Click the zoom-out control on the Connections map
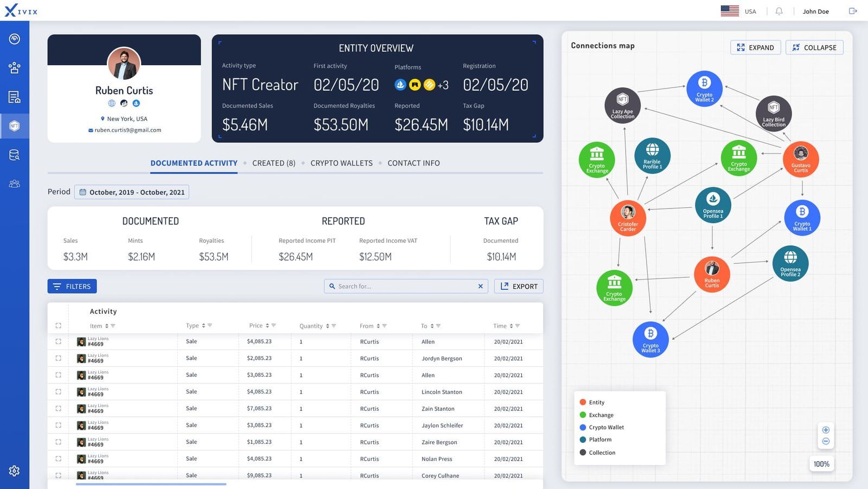This screenshot has width=868, height=489. [826, 442]
